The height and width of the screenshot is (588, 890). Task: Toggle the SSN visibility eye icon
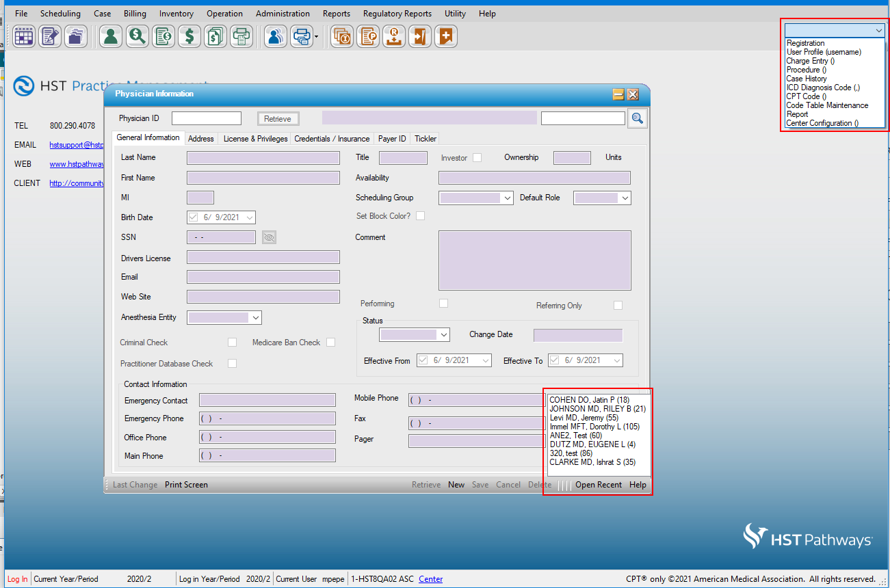point(269,237)
